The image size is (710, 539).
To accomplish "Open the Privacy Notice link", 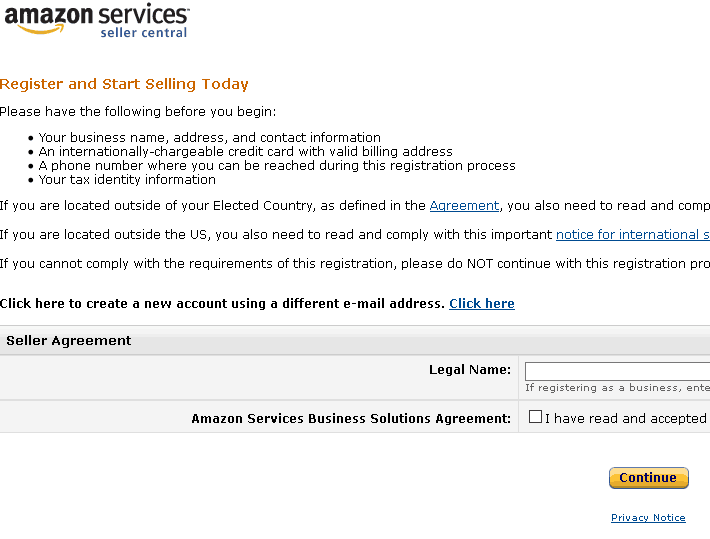I will click(x=648, y=518).
